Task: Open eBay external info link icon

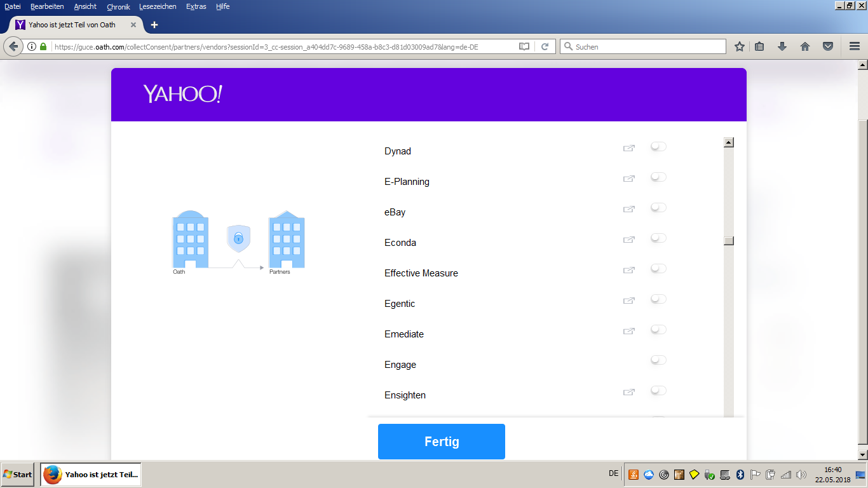Action: (x=629, y=209)
